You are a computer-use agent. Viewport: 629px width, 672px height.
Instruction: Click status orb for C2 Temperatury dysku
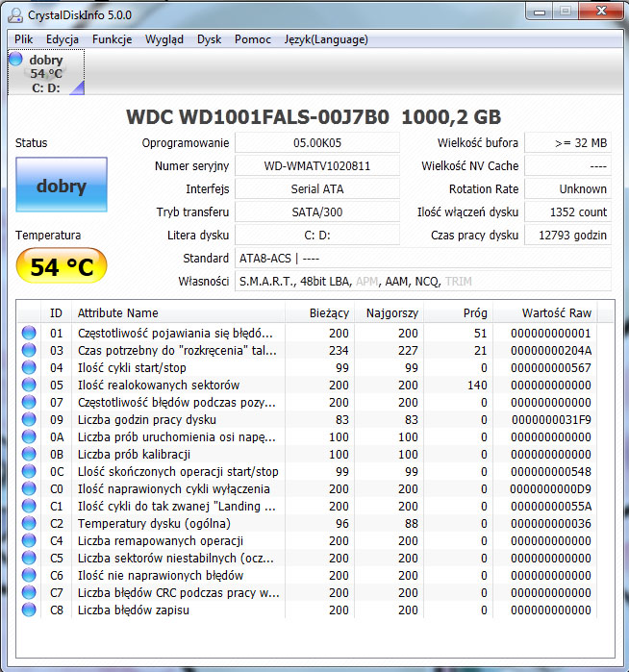click(x=29, y=524)
